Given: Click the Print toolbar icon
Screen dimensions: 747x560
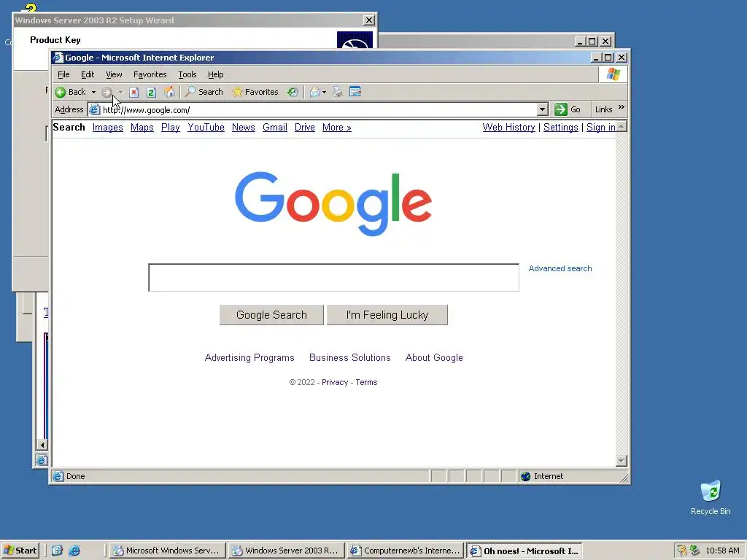Looking at the screenshot, I should (x=337, y=92).
